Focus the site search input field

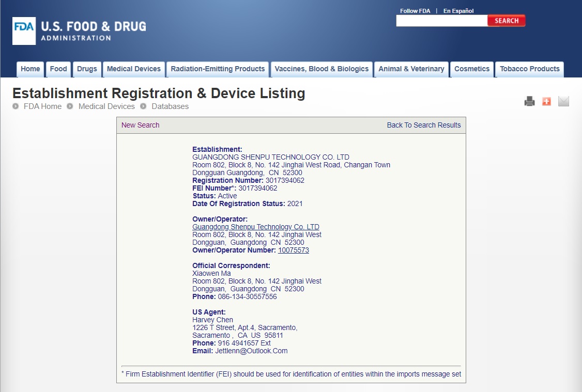pos(442,21)
